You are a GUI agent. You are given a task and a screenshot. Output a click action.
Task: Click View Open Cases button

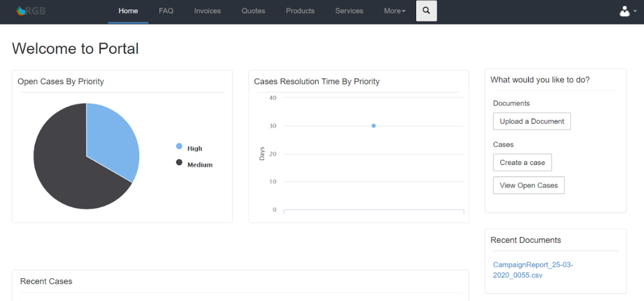pos(529,185)
